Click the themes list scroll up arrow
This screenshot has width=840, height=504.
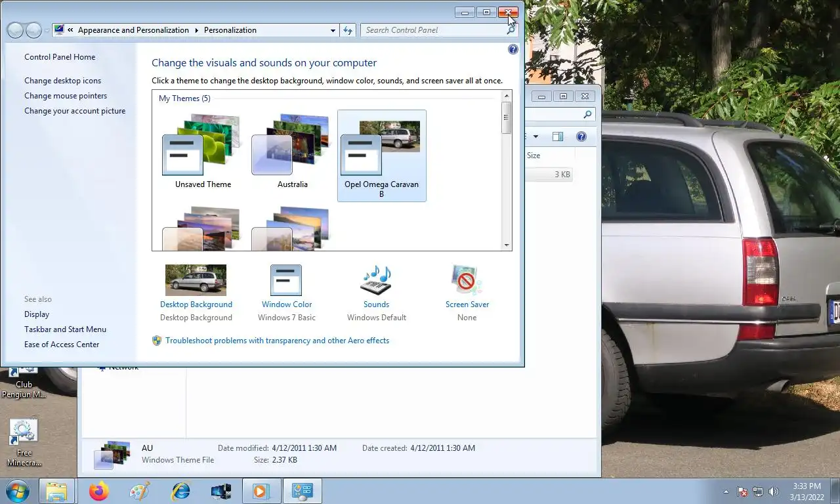(507, 96)
